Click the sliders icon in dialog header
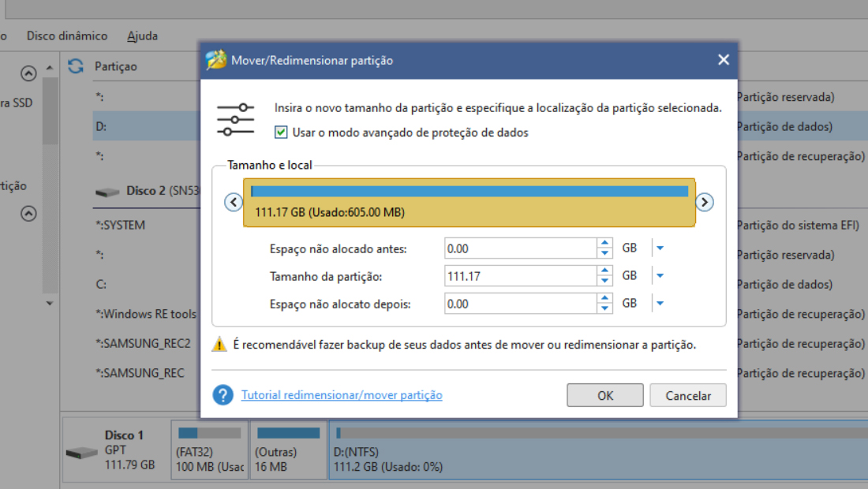Image resolution: width=868 pixels, height=489 pixels. (x=235, y=119)
